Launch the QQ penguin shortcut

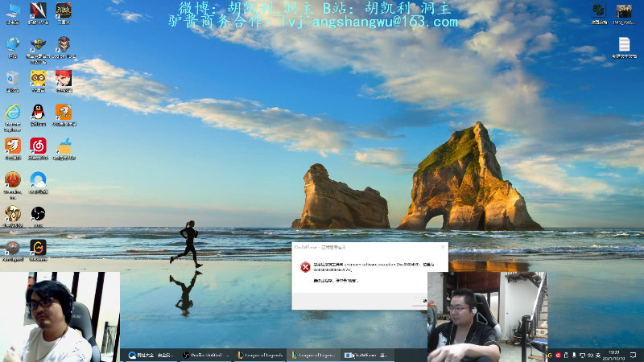pos(38,115)
